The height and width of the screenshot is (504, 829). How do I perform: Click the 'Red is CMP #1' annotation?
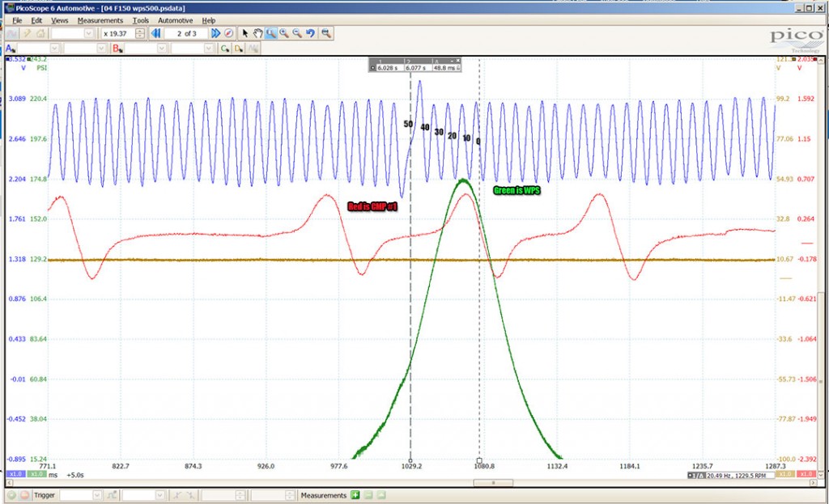point(372,206)
